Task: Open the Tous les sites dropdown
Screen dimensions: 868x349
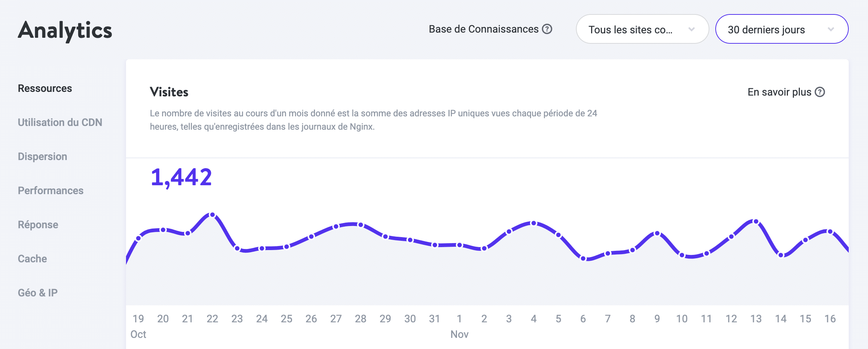Action: [x=642, y=29]
